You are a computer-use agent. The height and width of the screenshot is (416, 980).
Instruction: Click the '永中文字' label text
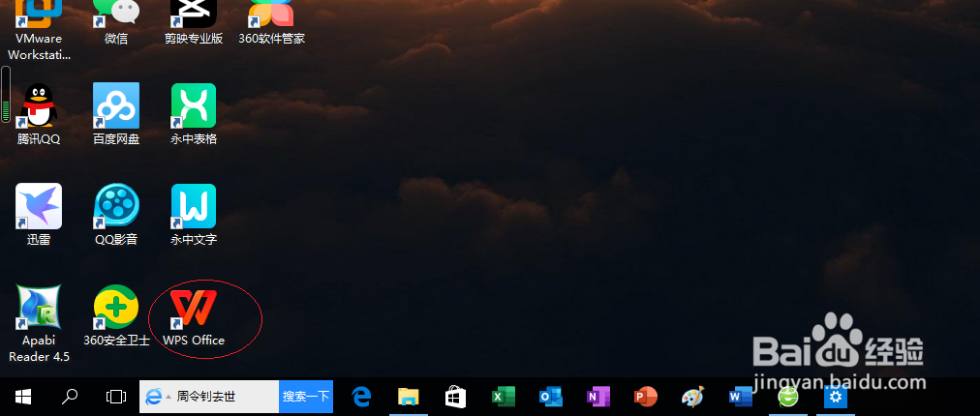coord(194,239)
